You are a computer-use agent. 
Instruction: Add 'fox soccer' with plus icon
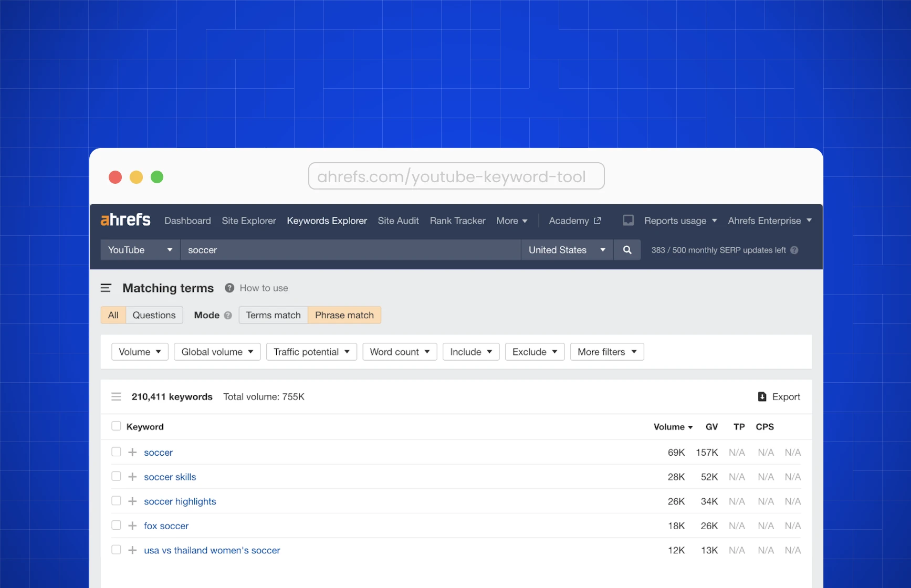tap(132, 526)
